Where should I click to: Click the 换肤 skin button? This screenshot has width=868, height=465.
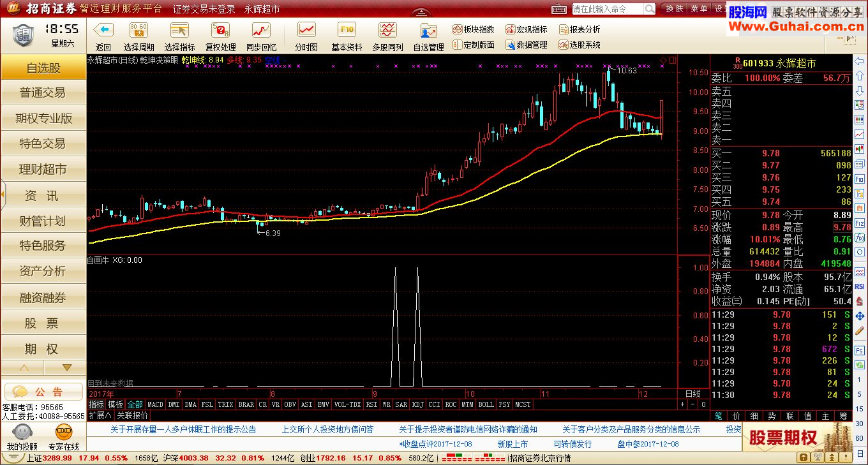(x=674, y=9)
